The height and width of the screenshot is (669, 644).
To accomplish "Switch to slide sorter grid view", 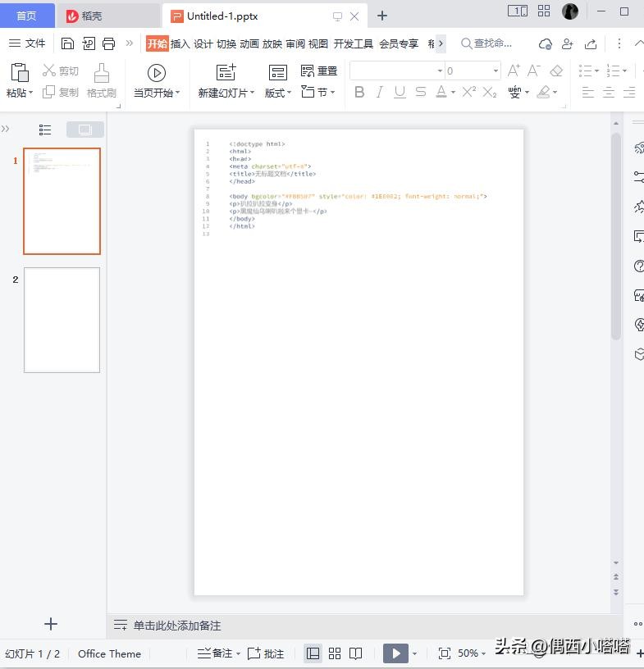I will point(335,653).
